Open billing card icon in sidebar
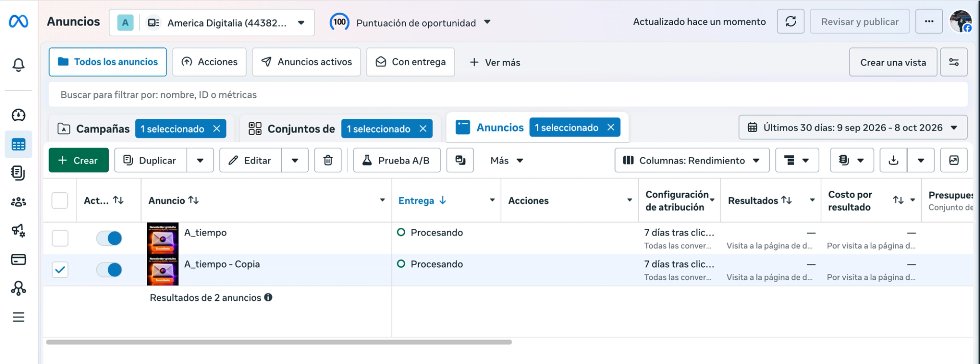The height and width of the screenshot is (364, 980). coord(18,259)
